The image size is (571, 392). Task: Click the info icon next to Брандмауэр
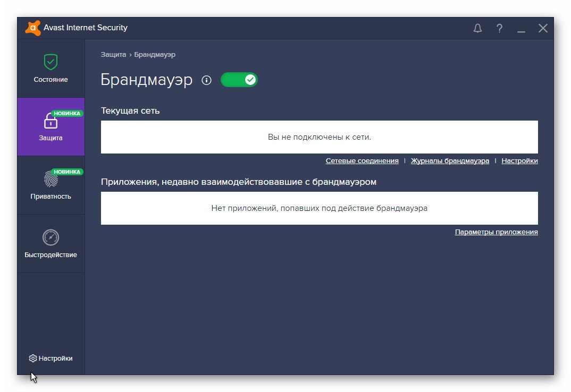tap(206, 80)
